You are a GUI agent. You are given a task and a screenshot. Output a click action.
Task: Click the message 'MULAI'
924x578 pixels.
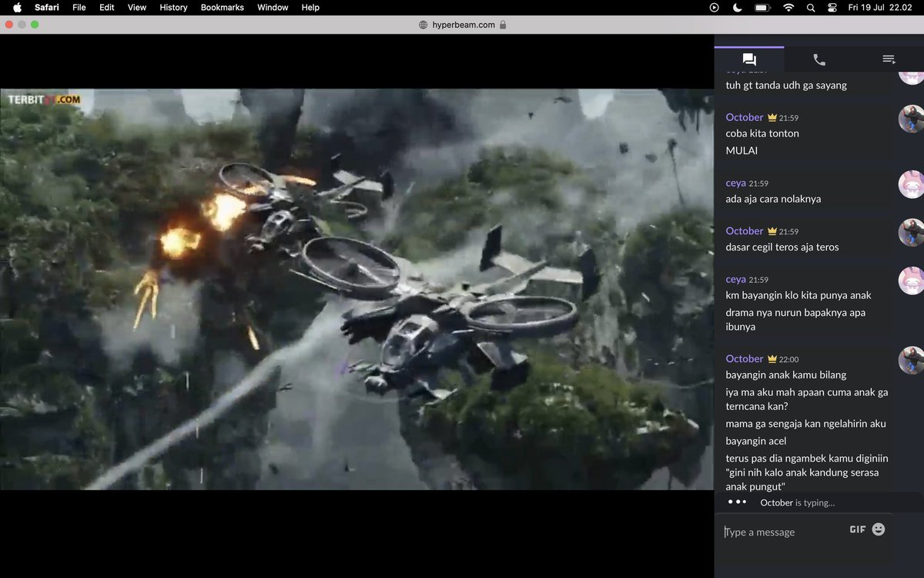click(742, 150)
